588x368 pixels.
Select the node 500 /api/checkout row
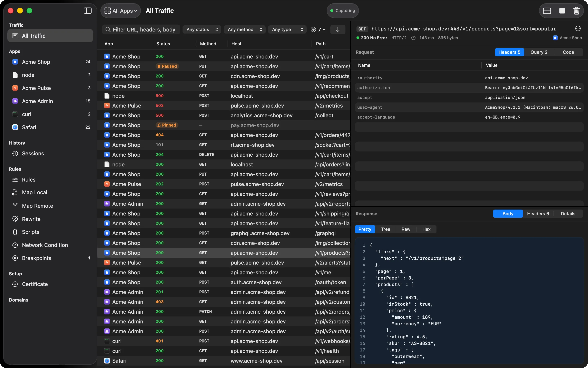(224, 96)
